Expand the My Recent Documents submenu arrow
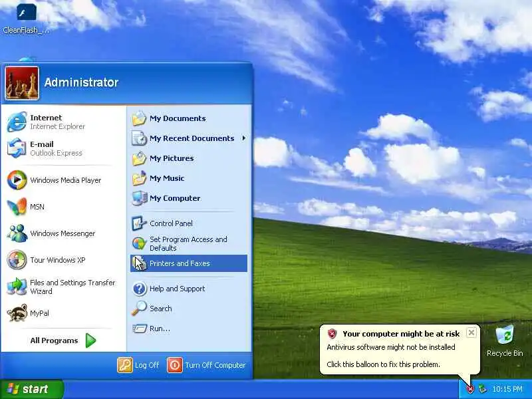The height and width of the screenshot is (399, 532). 244,138
